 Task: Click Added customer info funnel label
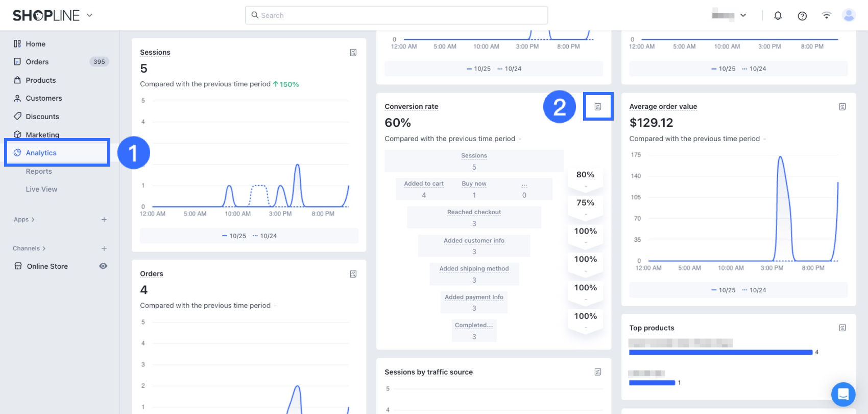tap(474, 240)
